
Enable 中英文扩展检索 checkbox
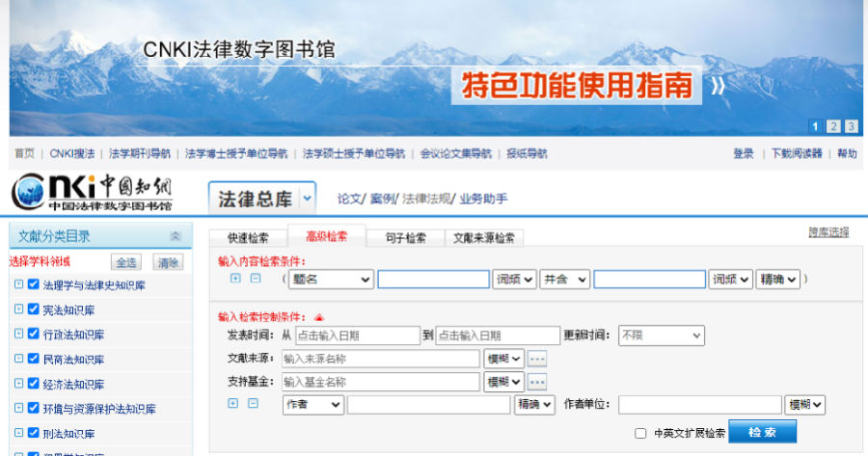640,433
